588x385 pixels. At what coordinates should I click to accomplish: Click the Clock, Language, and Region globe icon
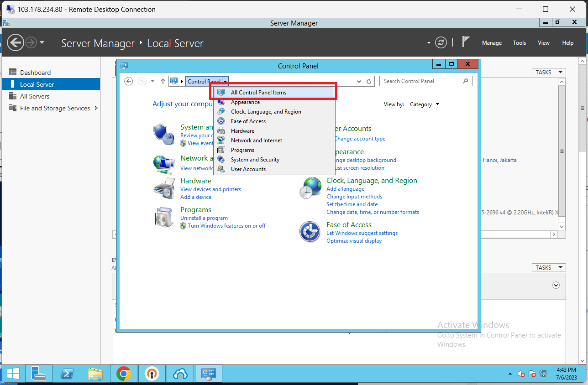[x=310, y=188]
